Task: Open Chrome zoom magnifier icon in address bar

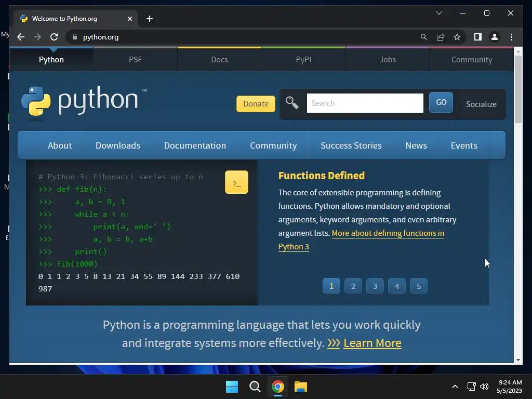Action: point(424,37)
